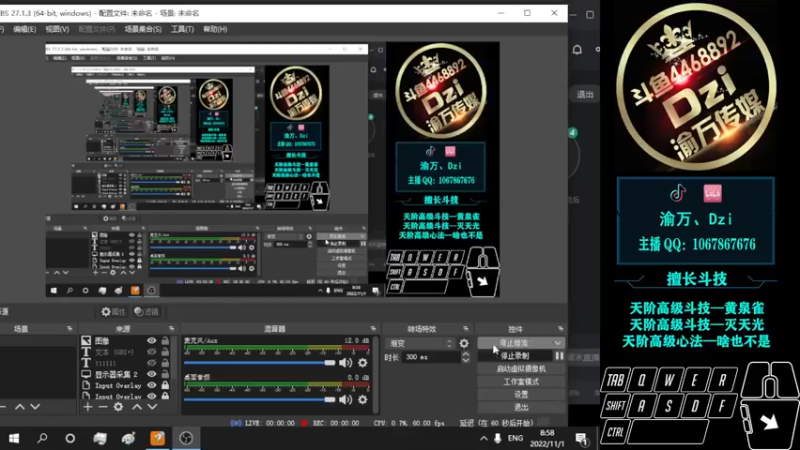
Task: Open the 编辑(E) menu
Action: (x=24, y=29)
